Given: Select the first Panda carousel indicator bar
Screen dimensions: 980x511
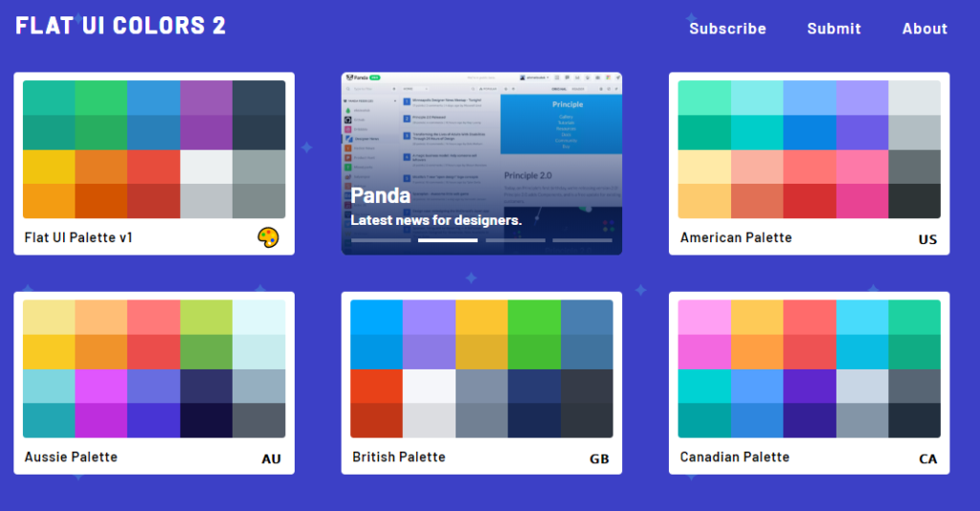Looking at the screenshot, I should pyautogui.click(x=381, y=240).
